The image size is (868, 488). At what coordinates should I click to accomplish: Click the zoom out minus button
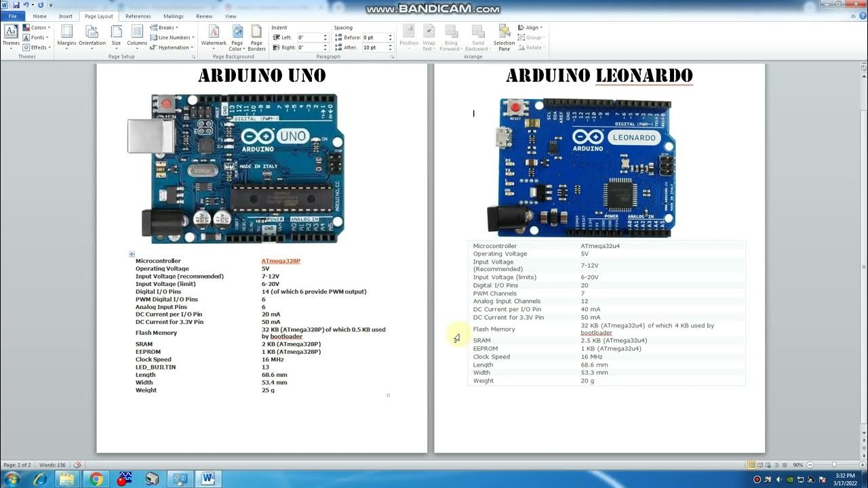810,465
